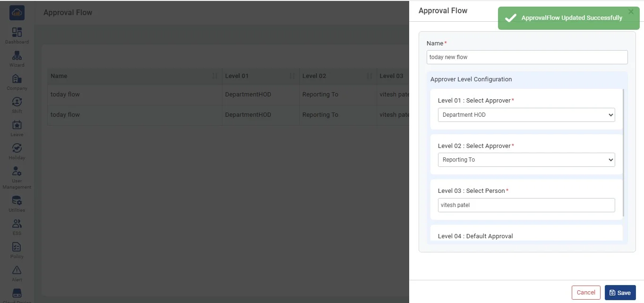Open the Dashboard sidebar icon

(17, 33)
